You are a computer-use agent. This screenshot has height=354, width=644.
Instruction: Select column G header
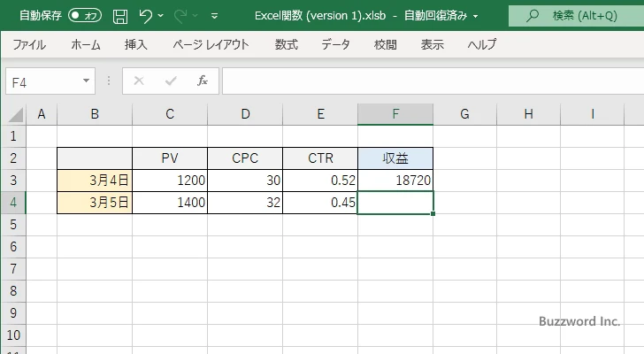click(x=465, y=114)
